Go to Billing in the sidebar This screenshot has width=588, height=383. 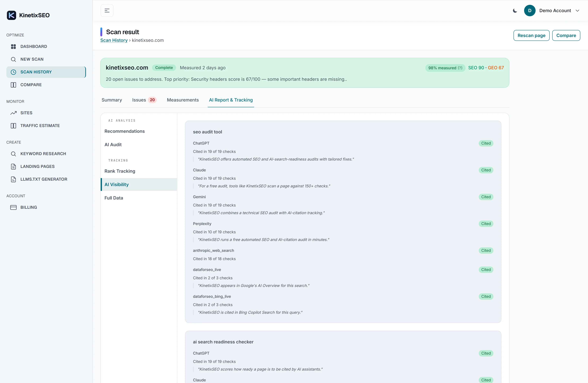(x=46, y=207)
